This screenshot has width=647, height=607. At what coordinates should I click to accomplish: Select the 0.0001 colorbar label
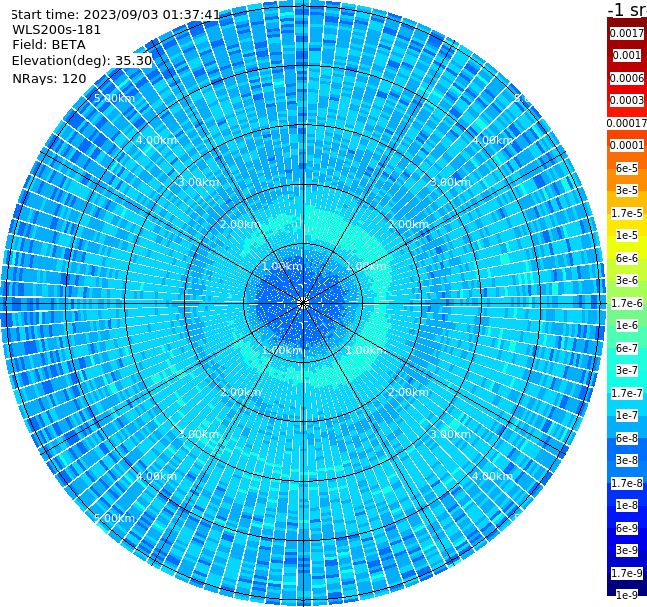627,145
